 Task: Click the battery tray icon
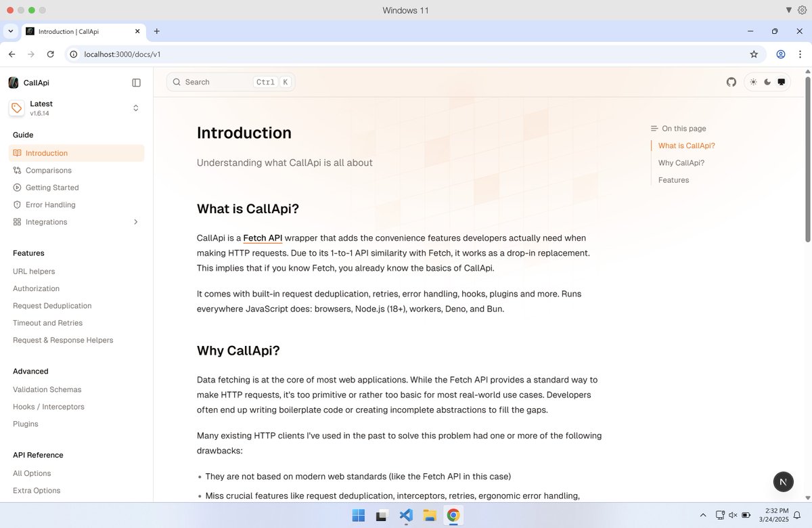pos(746,516)
